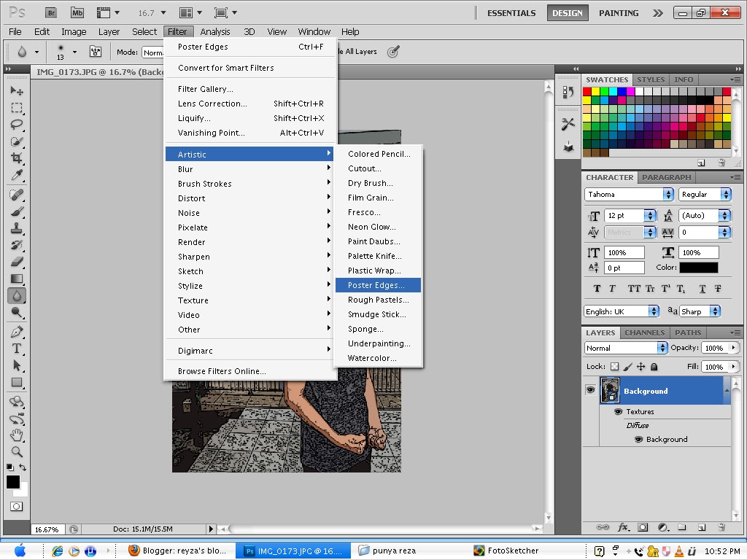
Task: Select the Lasso tool
Action: pos(17,125)
